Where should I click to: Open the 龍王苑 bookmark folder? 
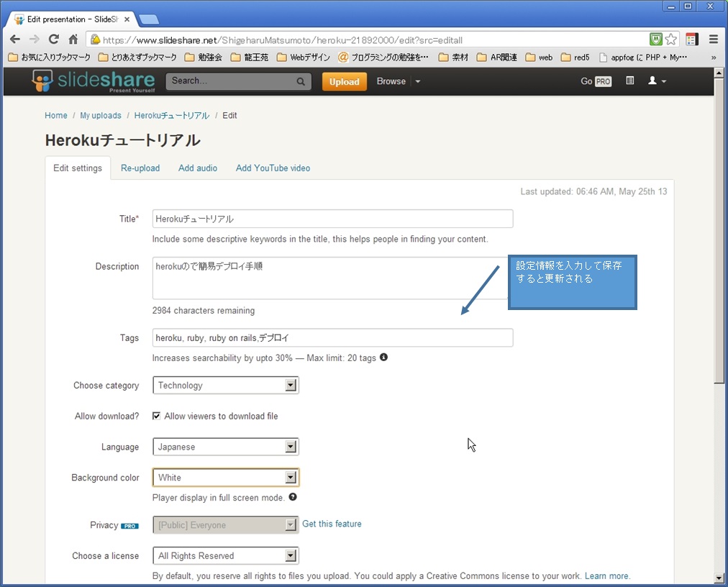(x=250, y=57)
